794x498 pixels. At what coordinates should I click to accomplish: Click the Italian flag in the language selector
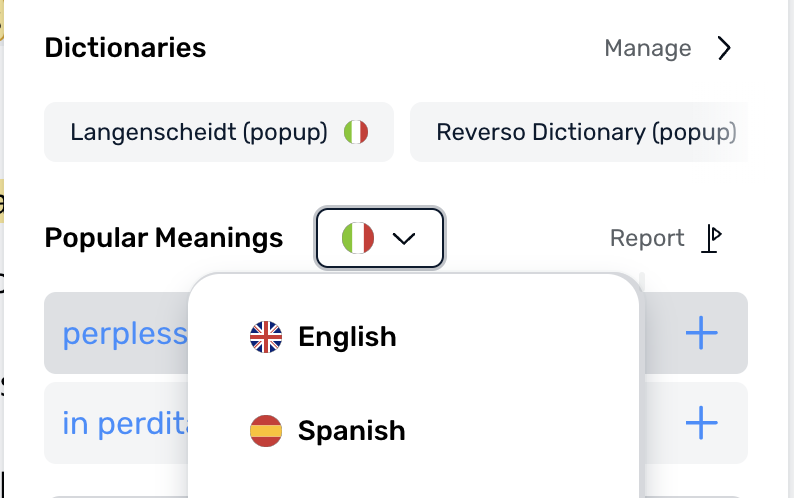[358, 238]
